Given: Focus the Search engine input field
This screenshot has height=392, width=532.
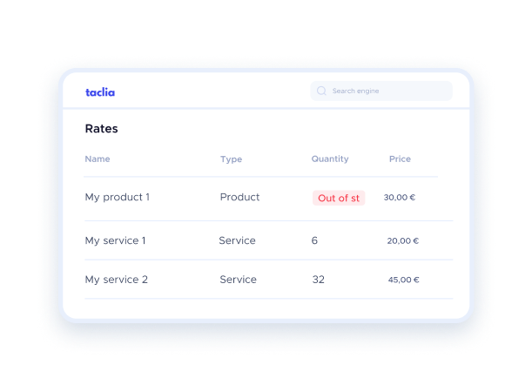Looking at the screenshot, I should click(387, 91).
